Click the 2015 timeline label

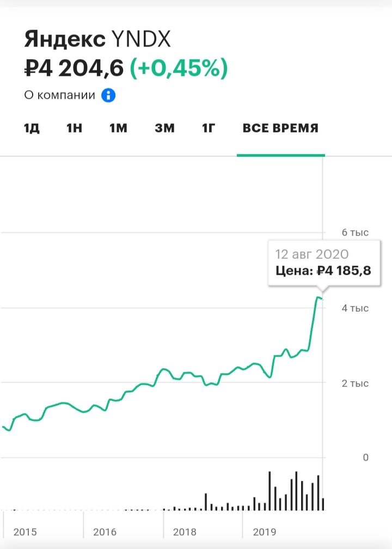[x=25, y=532]
